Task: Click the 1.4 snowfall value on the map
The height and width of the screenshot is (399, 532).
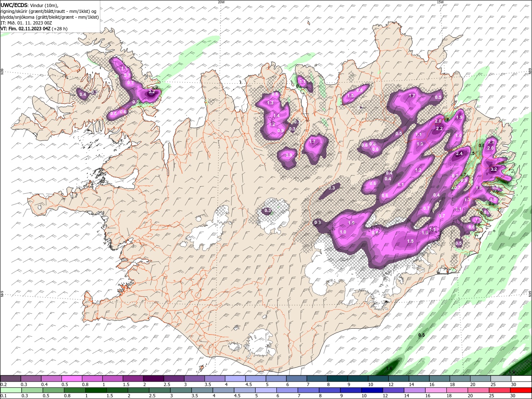Action: pyautogui.click(x=276, y=116)
